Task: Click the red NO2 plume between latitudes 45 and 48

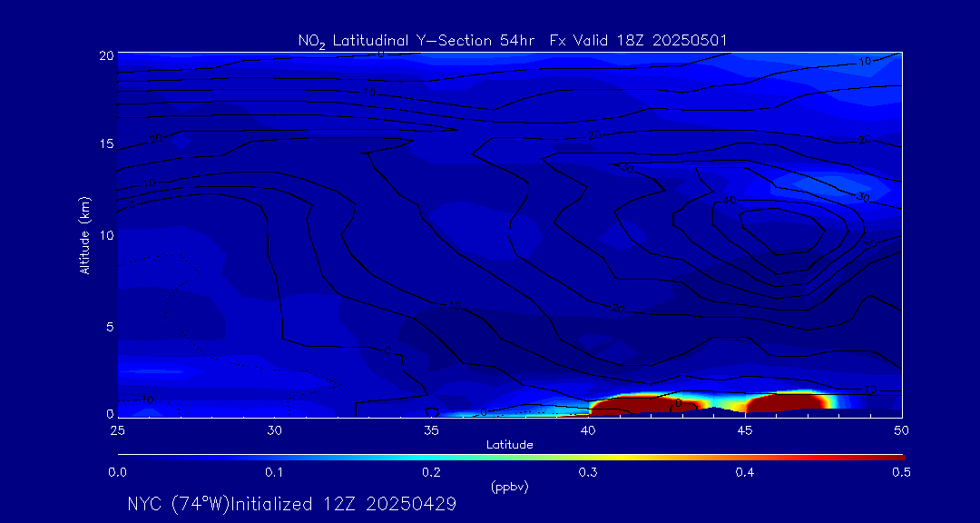Action: point(788,402)
